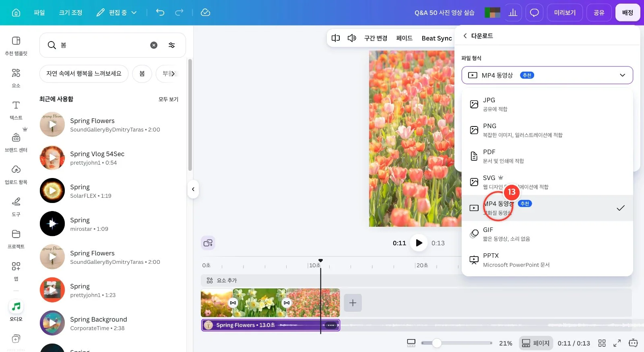Open 업로드 항목 uploads panel
The image size is (644, 352).
point(16,174)
